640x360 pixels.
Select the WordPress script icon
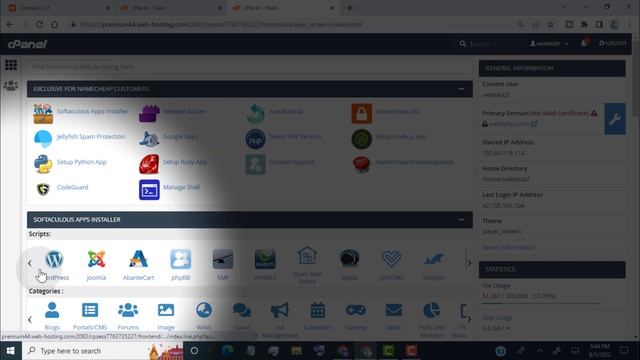54,259
